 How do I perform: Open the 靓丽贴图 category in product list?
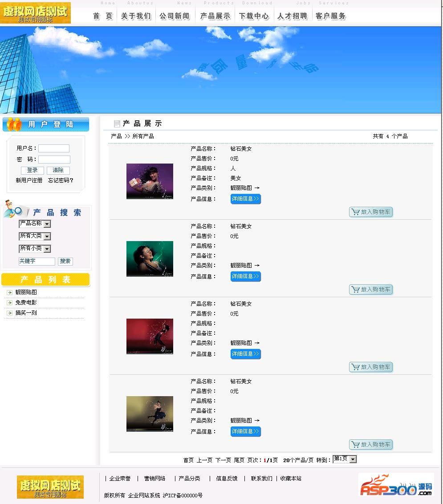pyautogui.click(x=26, y=292)
